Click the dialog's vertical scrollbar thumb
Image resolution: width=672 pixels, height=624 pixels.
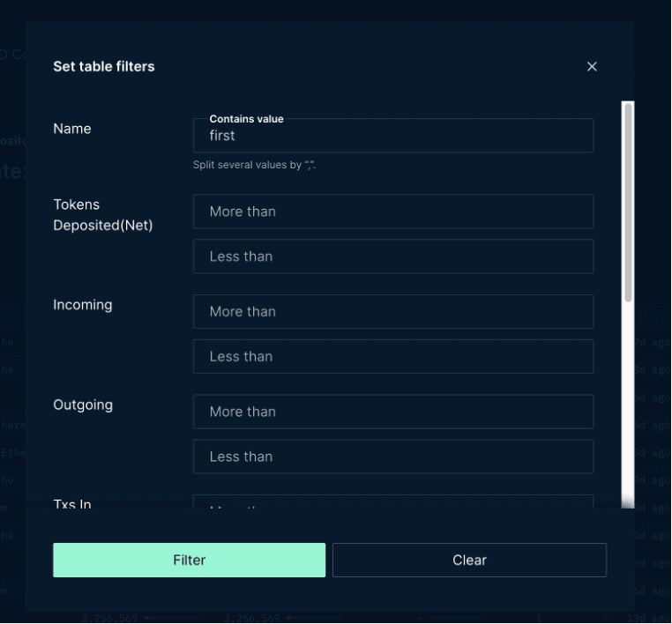coord(628,203)
